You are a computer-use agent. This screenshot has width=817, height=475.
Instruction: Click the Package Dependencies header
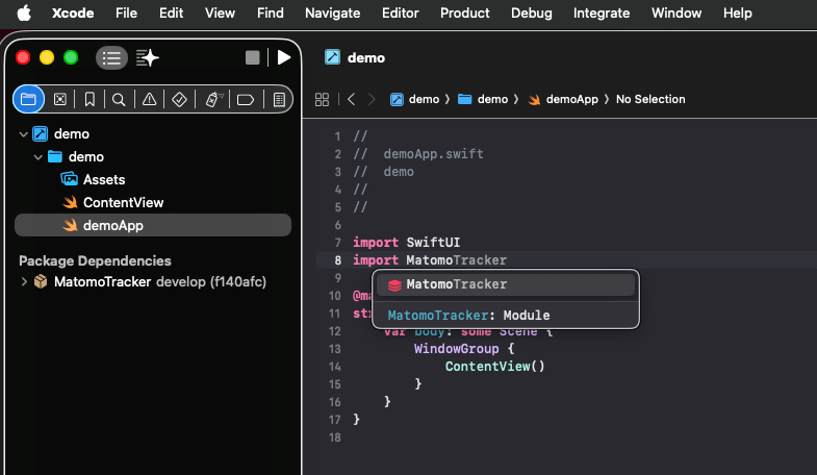pyautogui.click(x=95, y=260)
